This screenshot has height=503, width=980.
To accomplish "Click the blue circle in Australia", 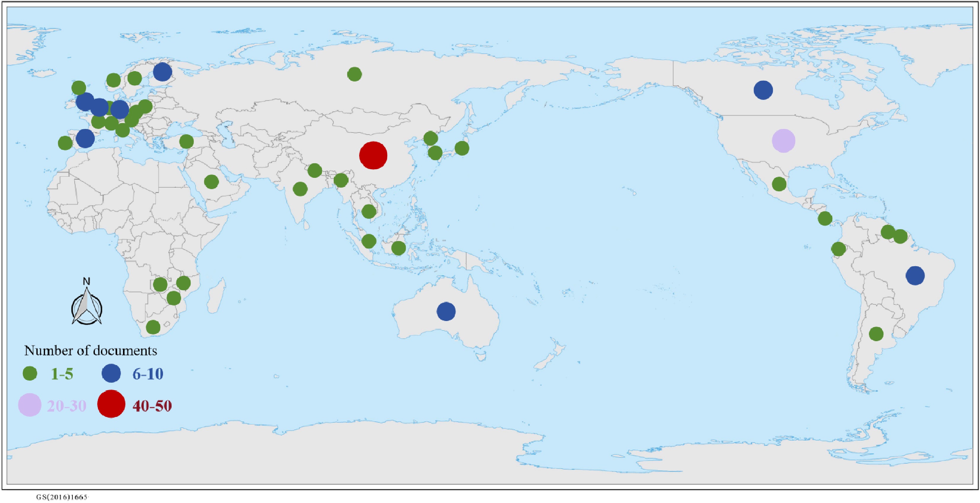I will pyautogui.click(x=446, y=312).
